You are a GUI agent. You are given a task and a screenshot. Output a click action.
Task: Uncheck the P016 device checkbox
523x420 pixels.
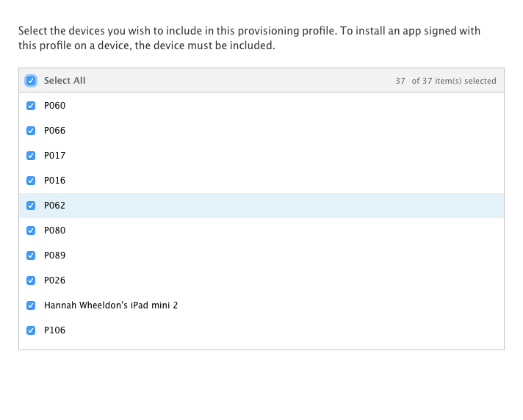click(31, 181)
